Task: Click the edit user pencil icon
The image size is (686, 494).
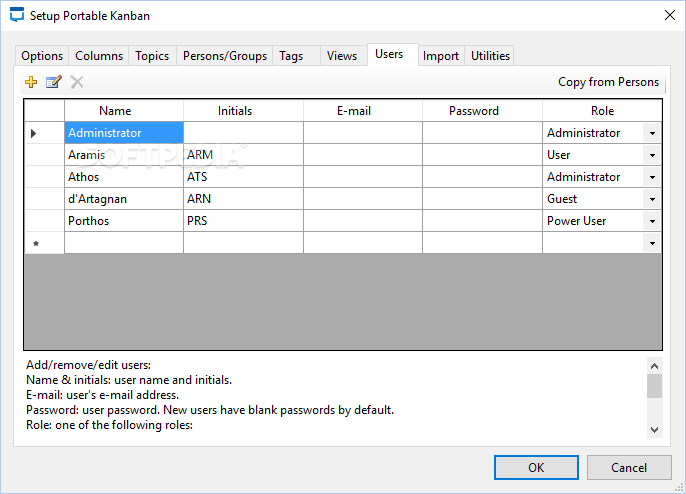Action: [x=54, y=82]
